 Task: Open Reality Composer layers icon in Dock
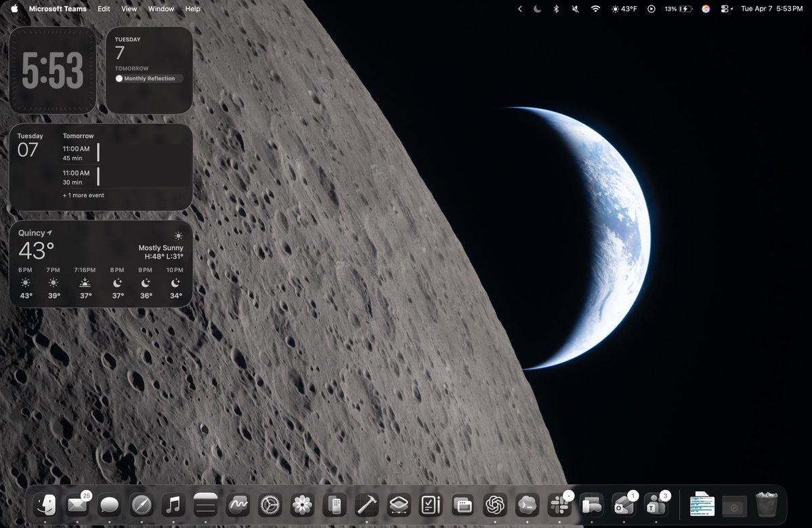tap(399, 504)
